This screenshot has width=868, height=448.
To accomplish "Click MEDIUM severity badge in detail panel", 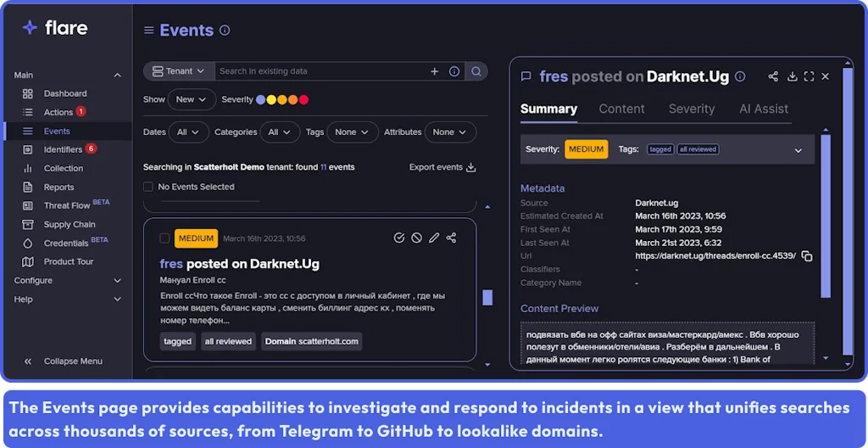I will [x=587, y=149].
